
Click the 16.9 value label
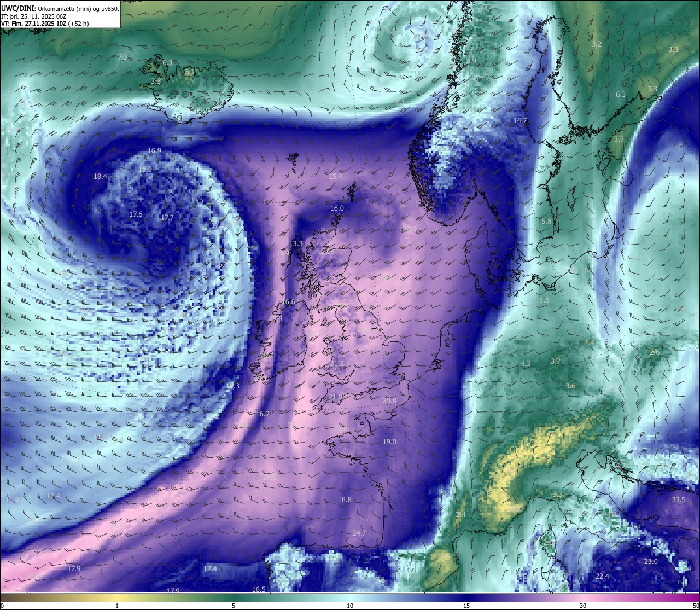point(155,150)
